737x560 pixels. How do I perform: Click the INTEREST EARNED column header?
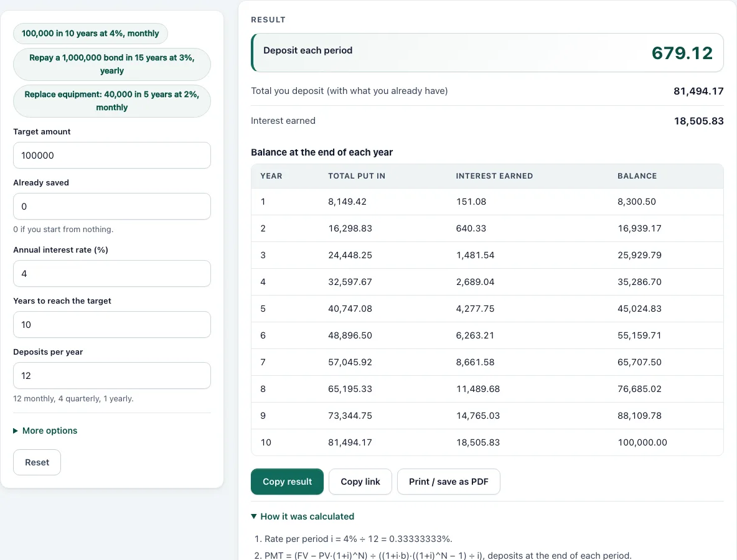[x=494, y=176]
